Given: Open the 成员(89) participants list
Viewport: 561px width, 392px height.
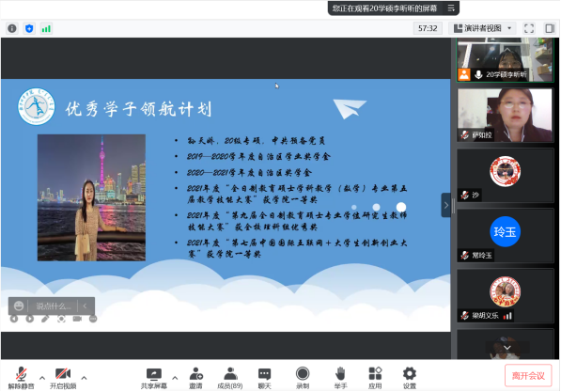Looking at the screenshot, I should (x=230, y=378).
